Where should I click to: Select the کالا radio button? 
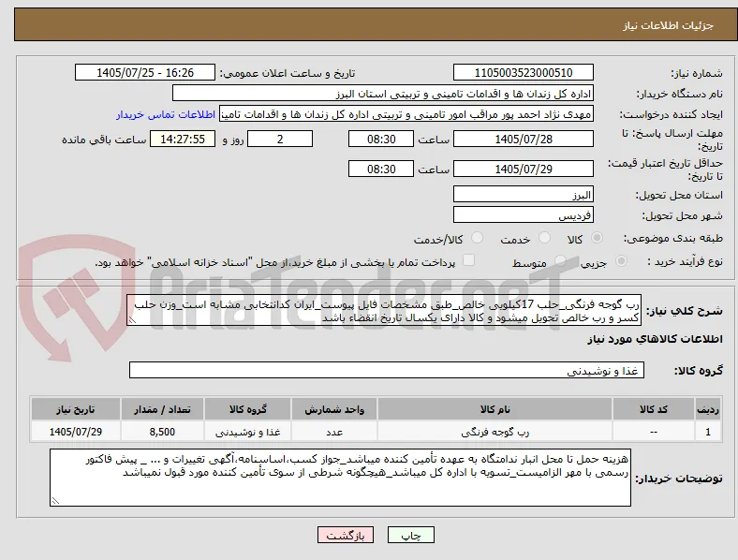coord(597,238)
